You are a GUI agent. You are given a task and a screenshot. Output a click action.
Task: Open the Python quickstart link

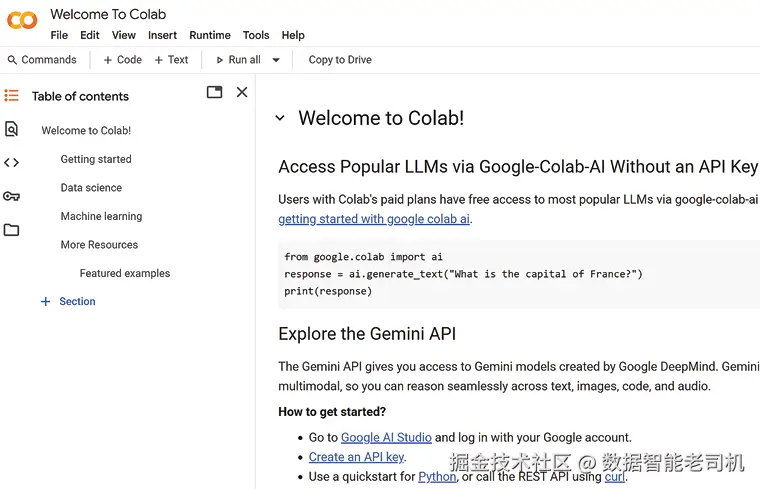click(437, 477)
